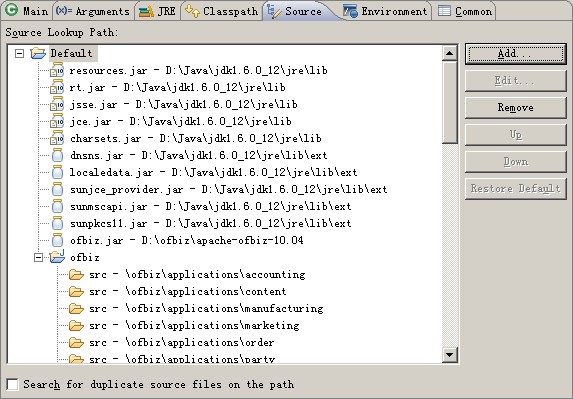Click the jsse.jar archive icon
The image size is (573, 399).
tap(57, 104)
